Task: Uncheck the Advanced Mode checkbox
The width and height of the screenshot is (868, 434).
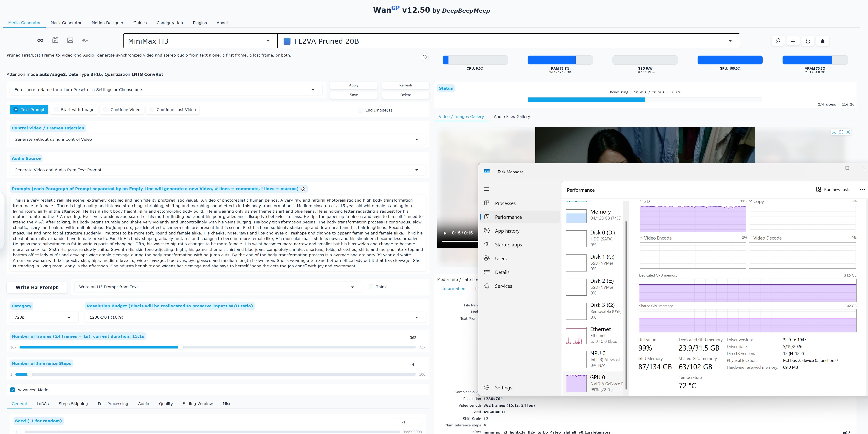Action: pos(12,390)
